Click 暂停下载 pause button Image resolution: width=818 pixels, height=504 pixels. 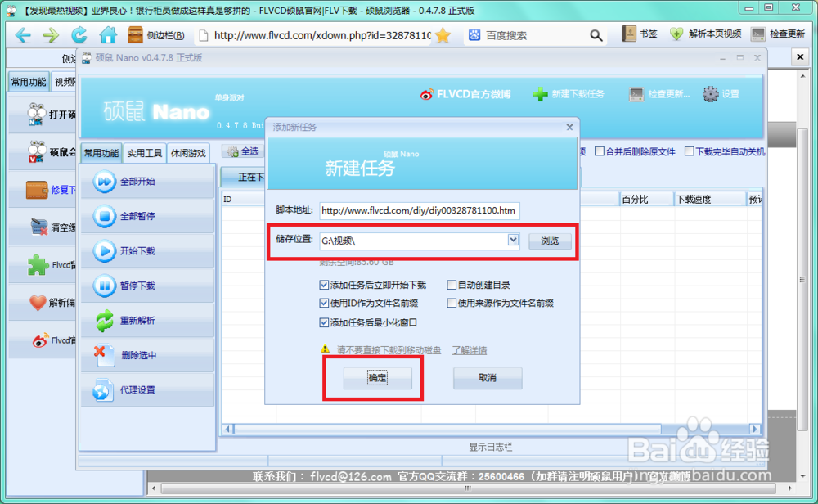pyautogui.click(x=147, y=286)
